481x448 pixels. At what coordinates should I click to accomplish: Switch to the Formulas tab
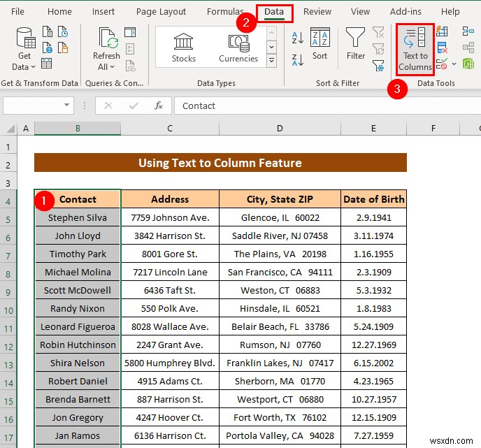coord(225,12)
